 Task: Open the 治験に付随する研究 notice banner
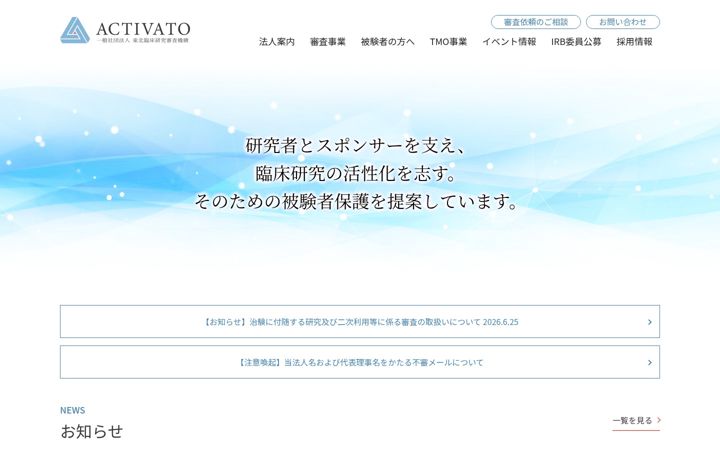click(x=360, y=321)
